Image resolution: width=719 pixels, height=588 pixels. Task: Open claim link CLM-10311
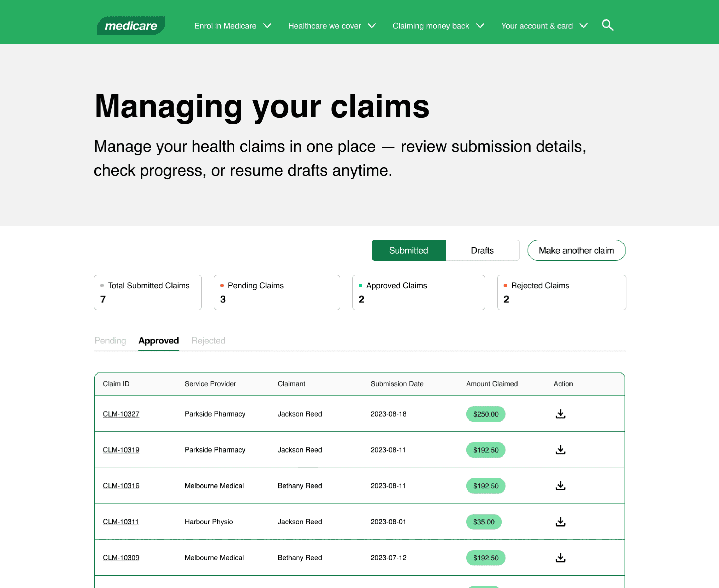121,522
